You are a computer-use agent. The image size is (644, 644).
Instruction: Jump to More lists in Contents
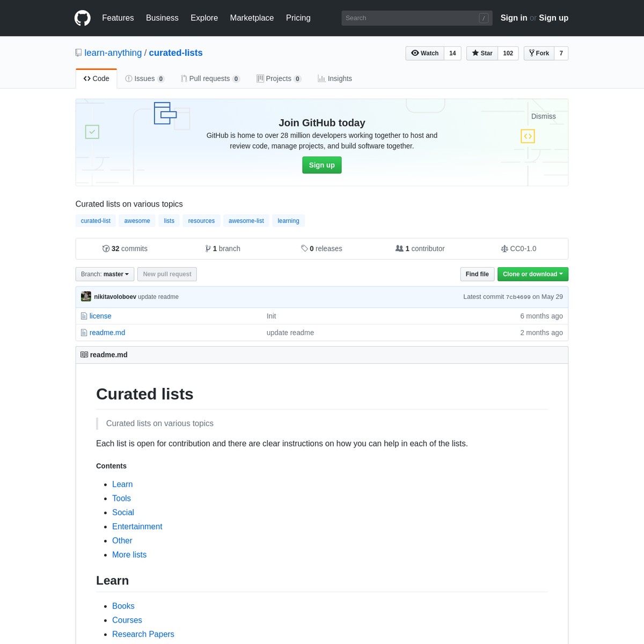coord(129,555)
